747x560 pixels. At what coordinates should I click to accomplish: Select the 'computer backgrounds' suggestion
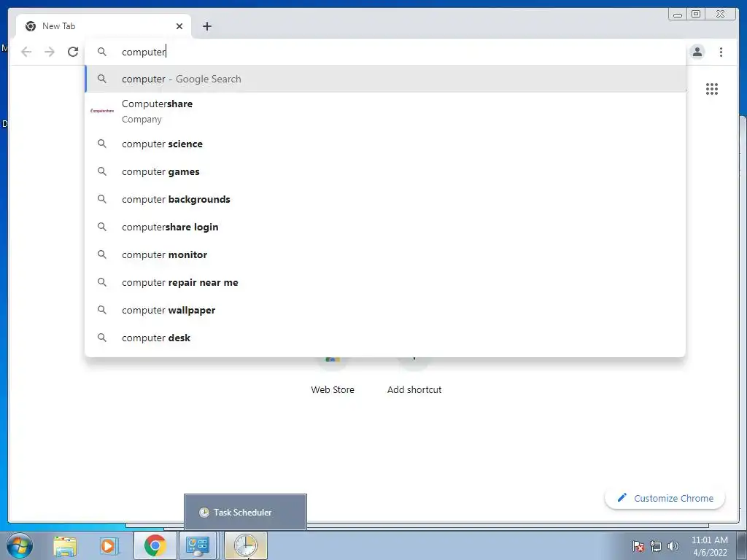pos(385,199)
